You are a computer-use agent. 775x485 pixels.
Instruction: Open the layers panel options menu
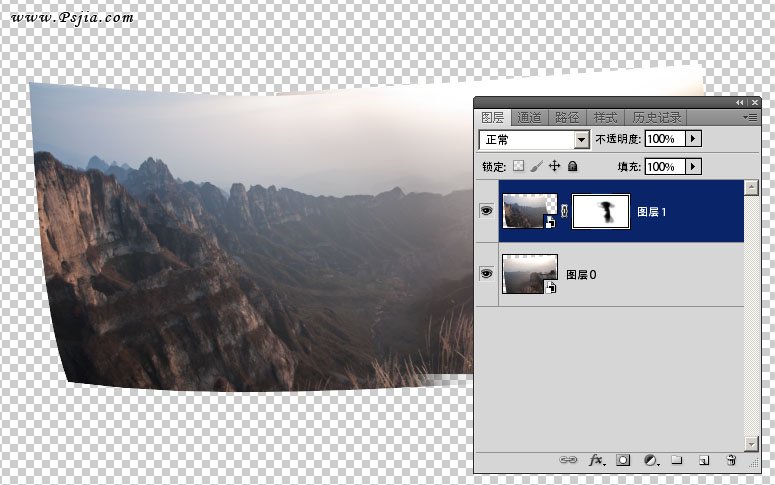click(750, 117)
